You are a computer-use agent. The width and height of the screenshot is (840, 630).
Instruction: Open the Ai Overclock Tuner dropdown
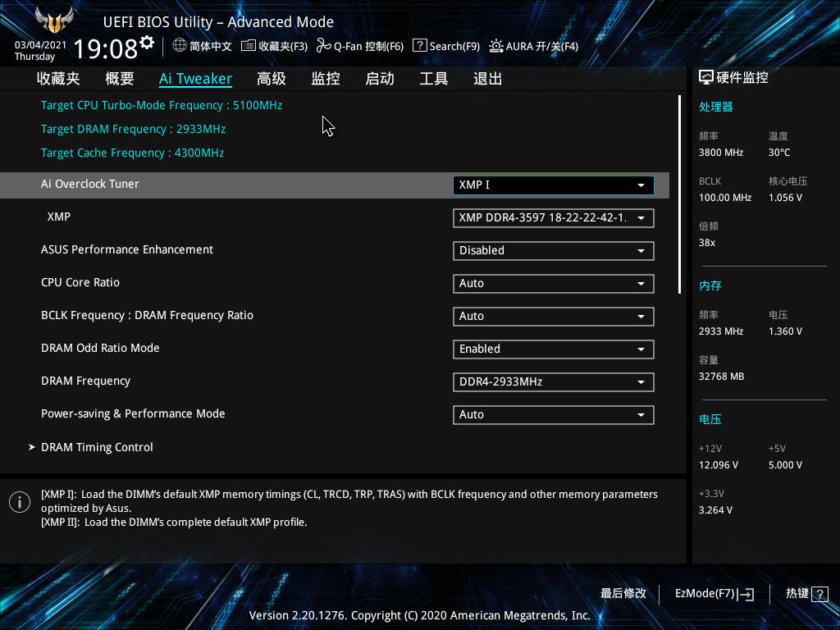(x=553, y=185)
